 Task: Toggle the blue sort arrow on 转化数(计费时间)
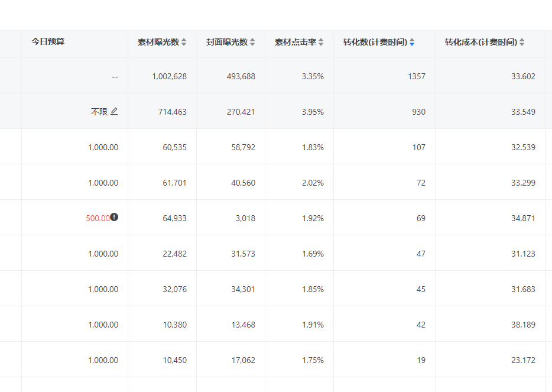point(412,43)
